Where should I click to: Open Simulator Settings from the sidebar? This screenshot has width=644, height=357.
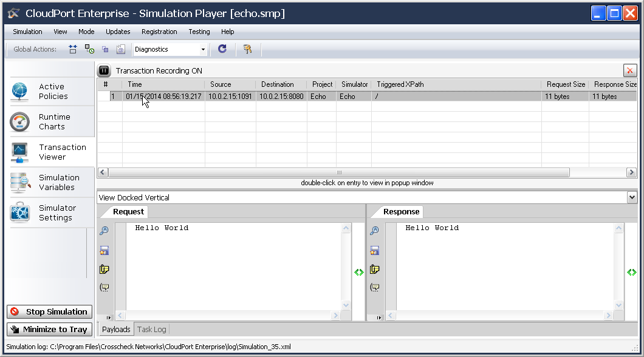[x=52, y=212]
